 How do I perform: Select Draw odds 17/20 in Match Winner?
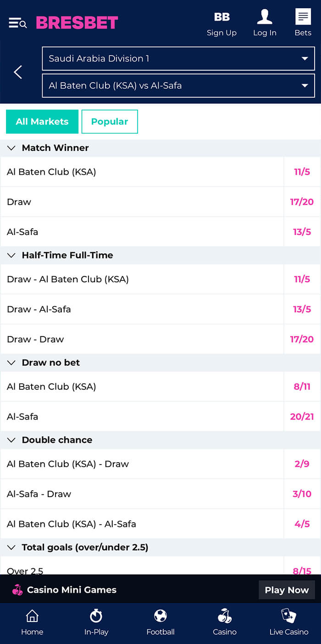(x=302, y=202)
